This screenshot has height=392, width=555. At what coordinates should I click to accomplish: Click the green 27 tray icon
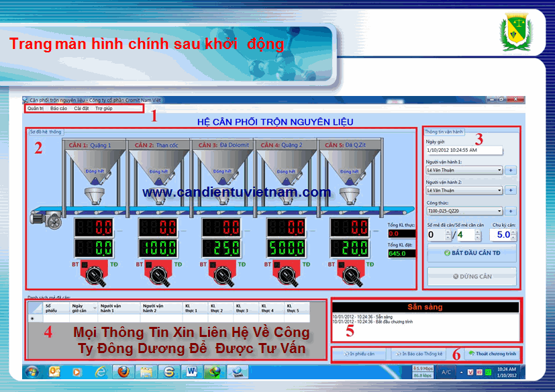488,372
